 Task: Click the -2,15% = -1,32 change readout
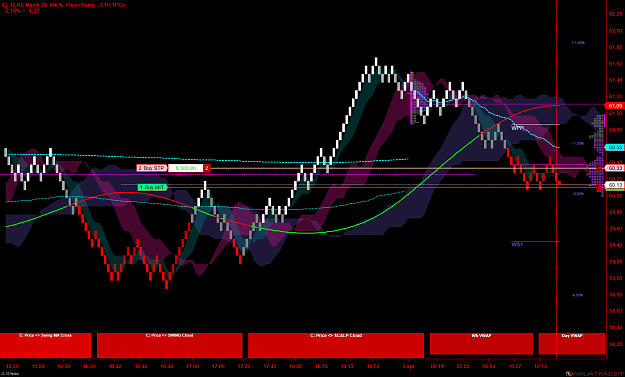(22, 11)
